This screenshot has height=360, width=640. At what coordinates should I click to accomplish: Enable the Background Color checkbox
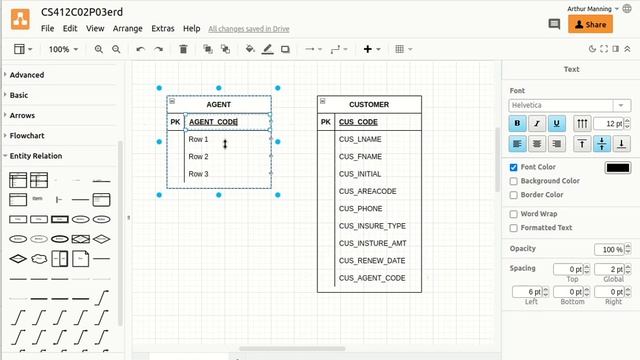tap(513, 181)
